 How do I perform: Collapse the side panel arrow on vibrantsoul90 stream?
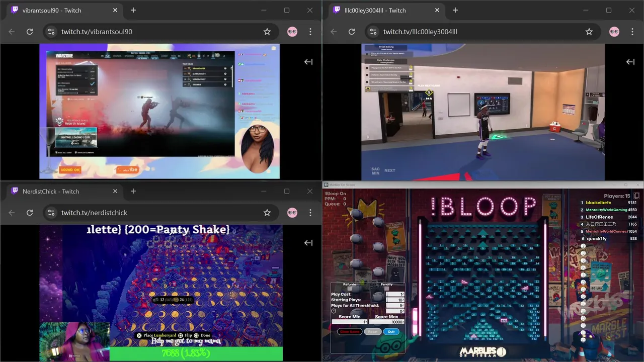click(308, 62)
